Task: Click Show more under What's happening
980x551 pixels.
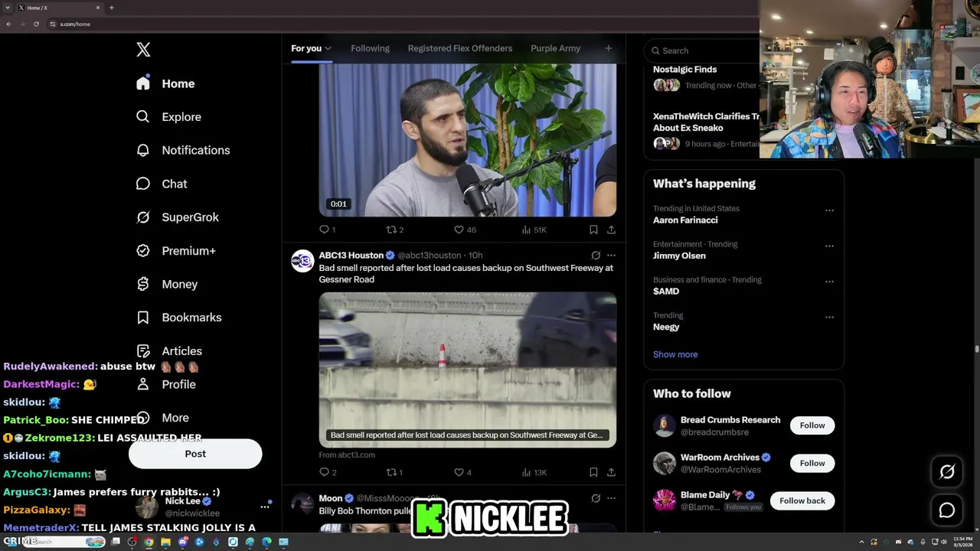Action: coord(675,354)
